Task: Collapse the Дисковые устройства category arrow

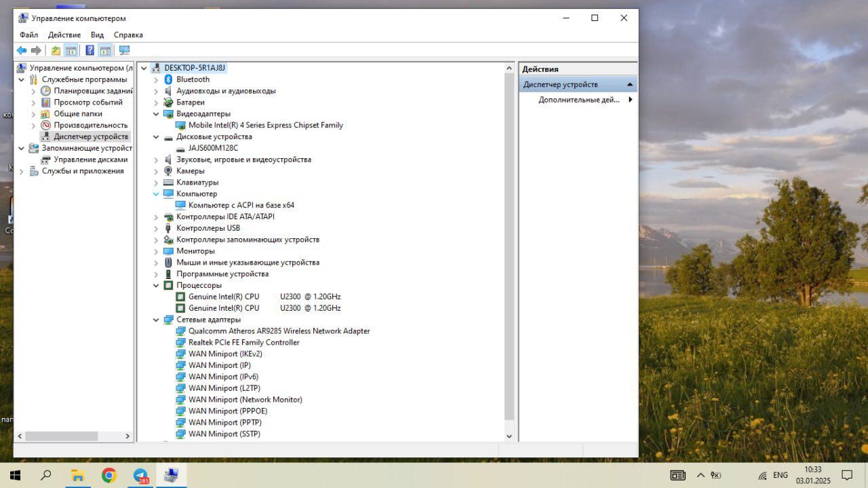Action: tap(156, 137)
